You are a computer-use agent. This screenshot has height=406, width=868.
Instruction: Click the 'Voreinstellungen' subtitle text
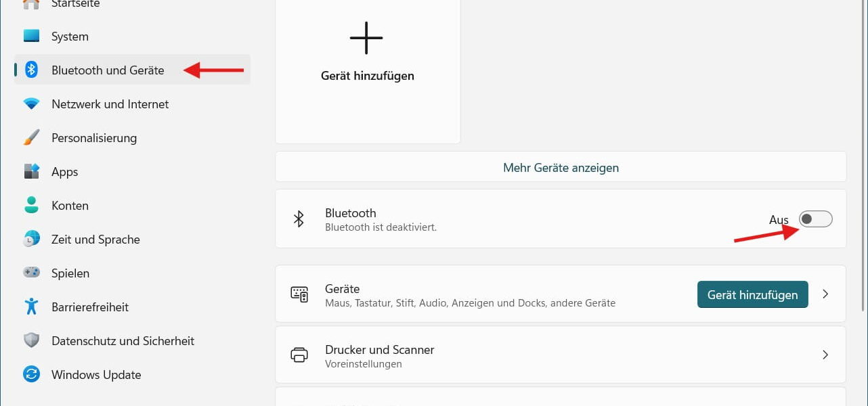(364, 364)
